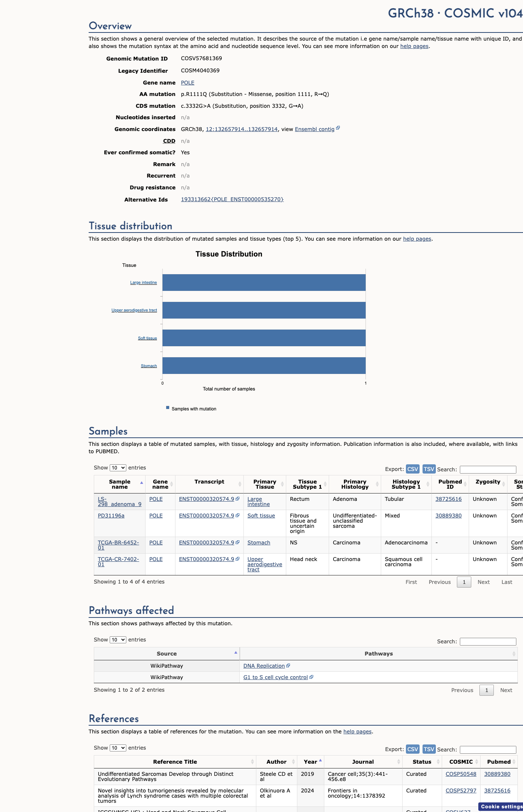Image resolution: width=523 pixels, height=812 pixels.
Task: Click the sort arrows on the references COSMIC column
Action: 476,762
